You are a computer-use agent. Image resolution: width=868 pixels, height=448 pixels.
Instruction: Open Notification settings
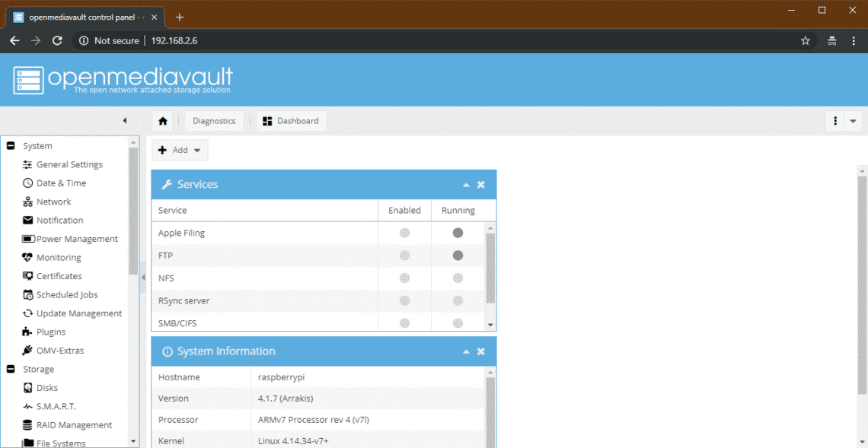coord(60,220)
